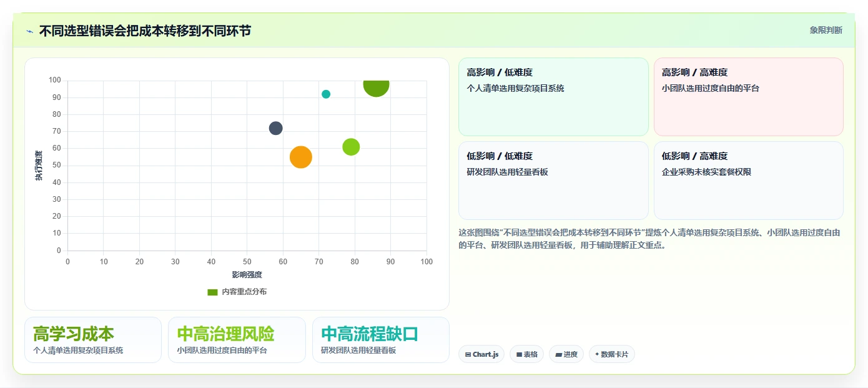Click subtitle 个人清单选用复杂项目系统 under 高学习成本

[78, 351]
